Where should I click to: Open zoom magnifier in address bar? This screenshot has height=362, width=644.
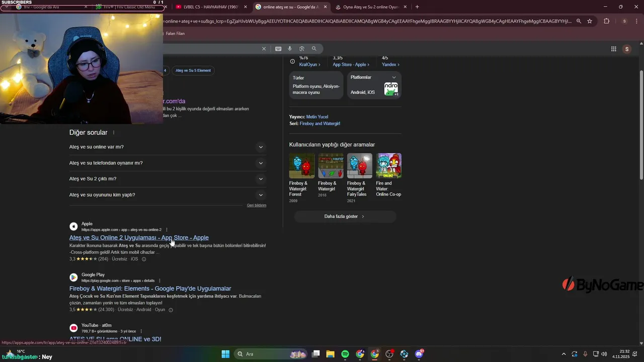coord(579,21)
